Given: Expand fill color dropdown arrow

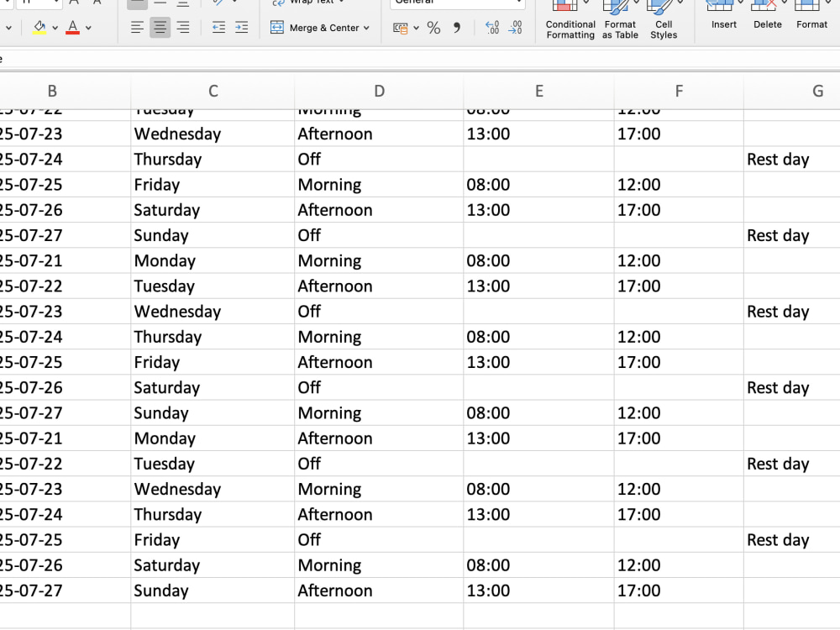Looking at the screenshot, I should pos(55,28).
